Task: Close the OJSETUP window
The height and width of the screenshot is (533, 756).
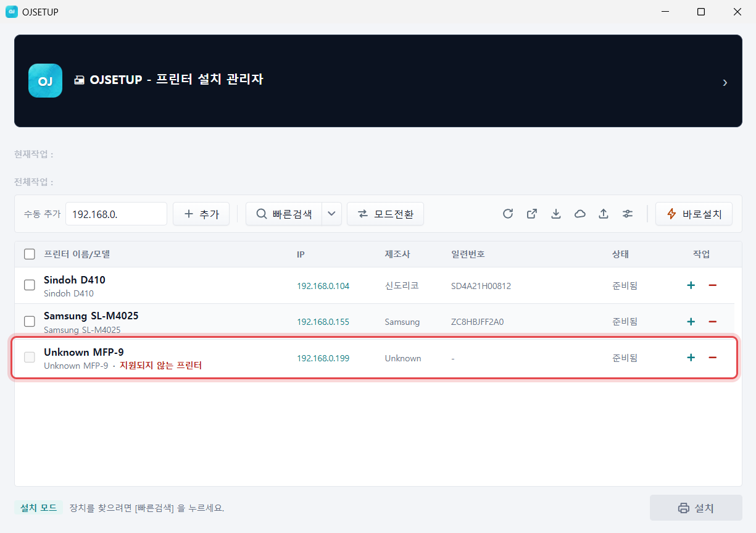Action: 737,12
